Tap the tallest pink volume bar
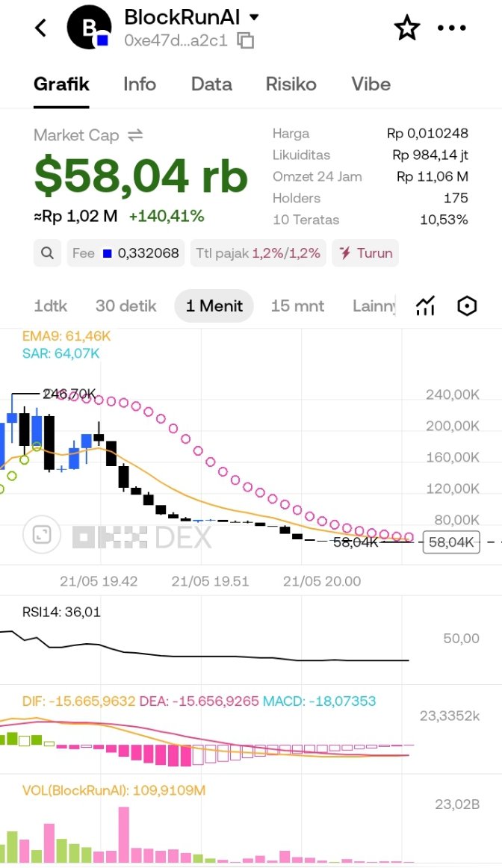The height and width of the screenshot is (868, 502). point(123,835)
